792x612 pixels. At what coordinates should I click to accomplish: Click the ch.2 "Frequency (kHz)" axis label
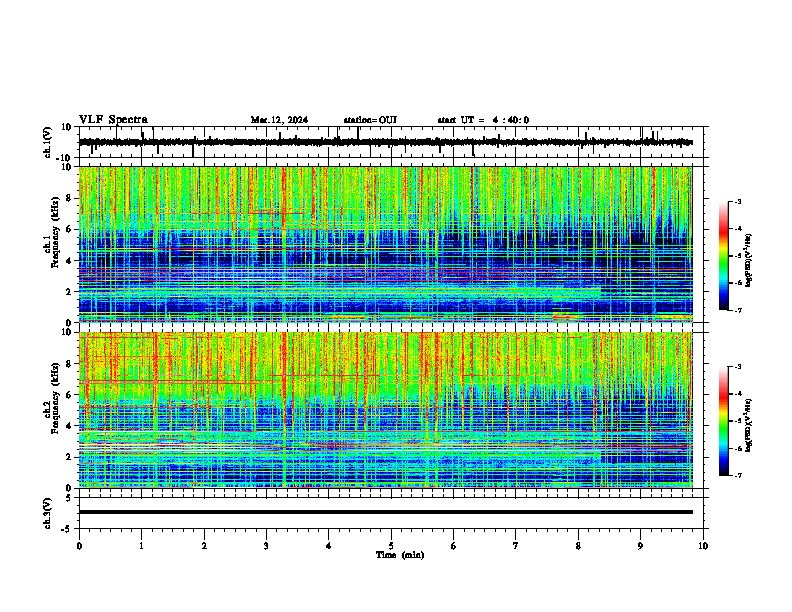pos(55,398)
